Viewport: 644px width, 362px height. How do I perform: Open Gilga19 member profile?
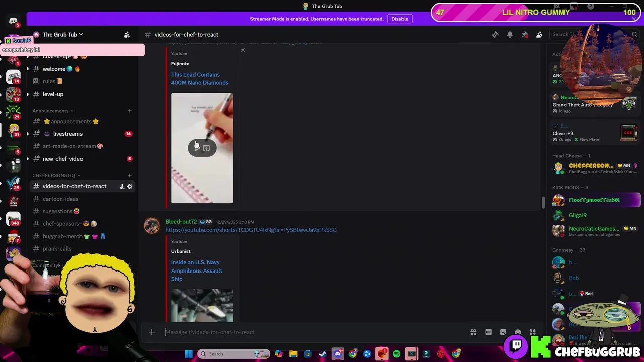[596, 215]
